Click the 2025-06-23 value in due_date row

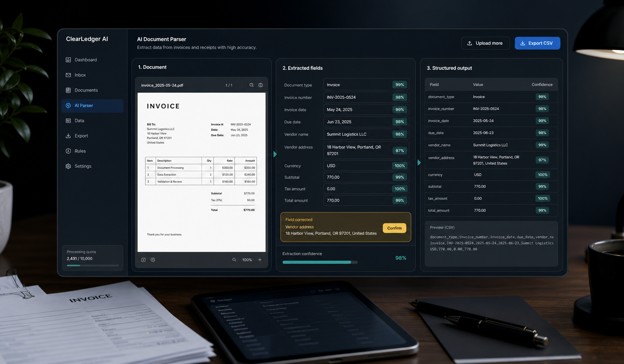[483, 133]
